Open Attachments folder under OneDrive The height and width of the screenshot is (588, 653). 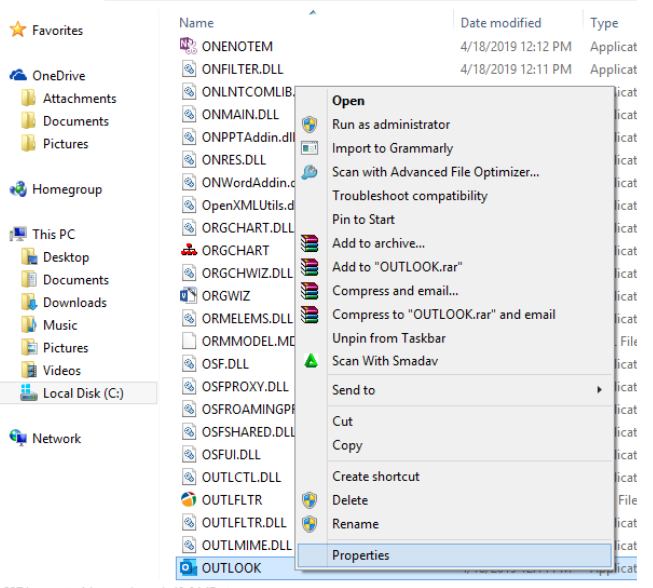coord(80,98)
